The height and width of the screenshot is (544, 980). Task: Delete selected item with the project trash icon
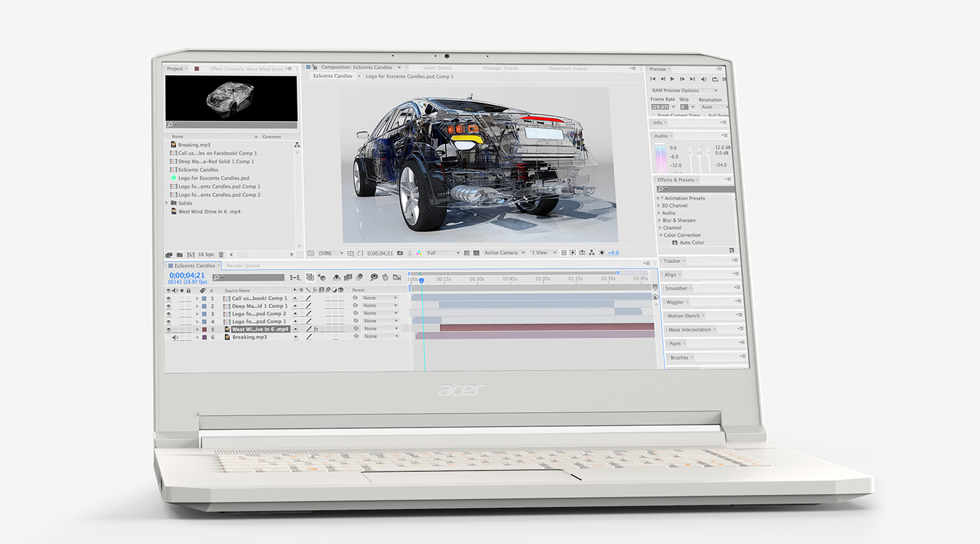(220, 254)
